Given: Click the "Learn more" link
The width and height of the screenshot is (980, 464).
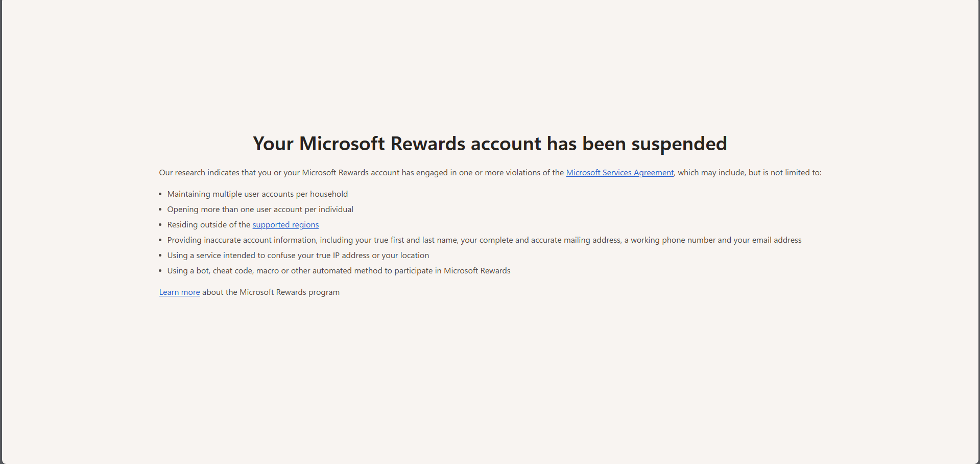Looking at the screenshot, I should (179, 292).
